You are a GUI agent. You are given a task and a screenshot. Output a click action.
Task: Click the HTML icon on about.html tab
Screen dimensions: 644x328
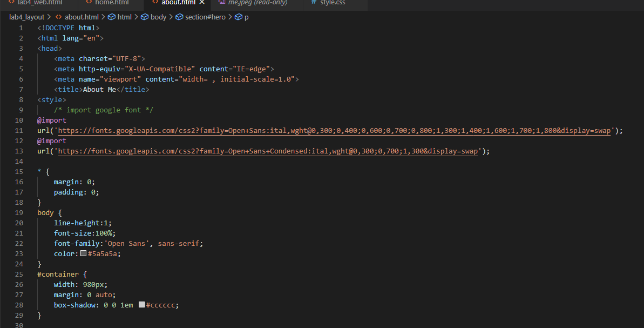tap(157, 2)
